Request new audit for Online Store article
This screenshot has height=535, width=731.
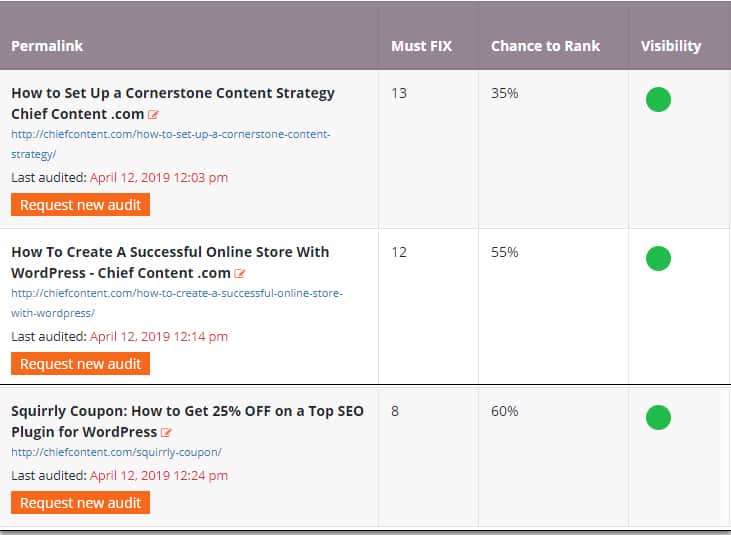(81, 364)
